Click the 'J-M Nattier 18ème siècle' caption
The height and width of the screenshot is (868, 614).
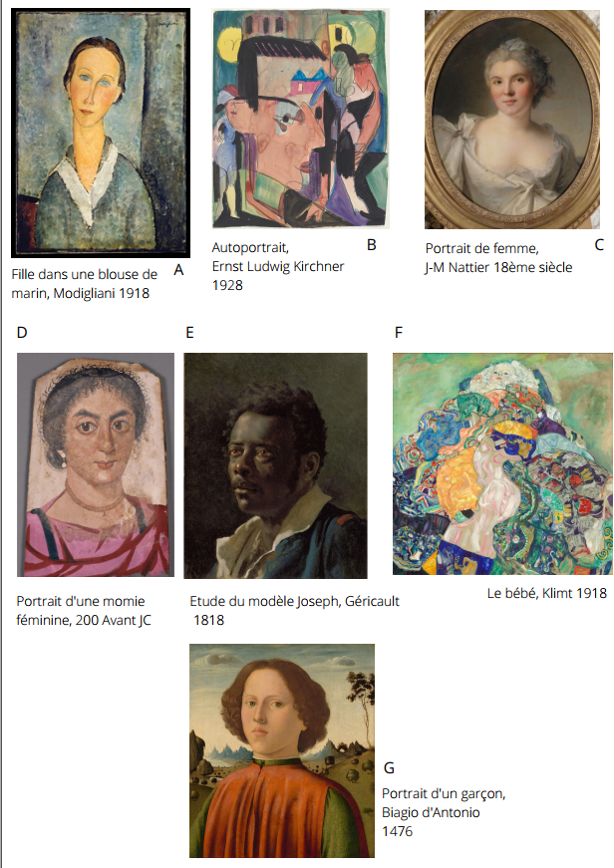pyautogui.click(x=498, y=267)
